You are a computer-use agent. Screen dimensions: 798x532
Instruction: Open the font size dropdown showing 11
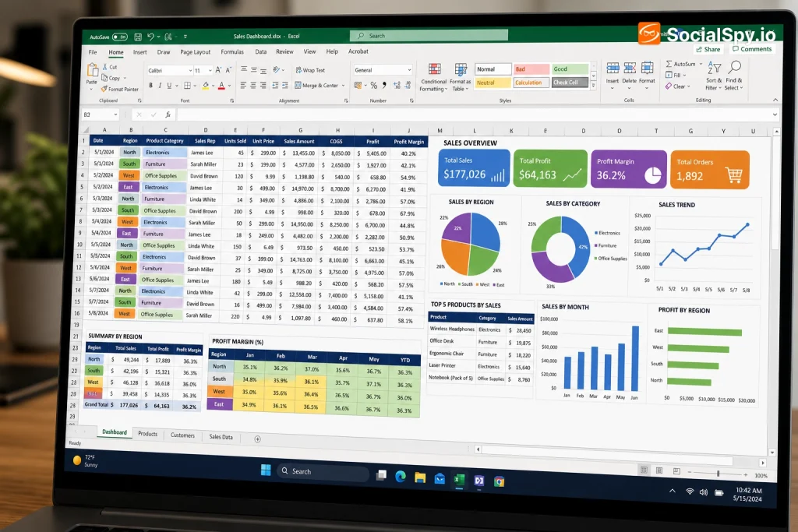click(210, 71)
